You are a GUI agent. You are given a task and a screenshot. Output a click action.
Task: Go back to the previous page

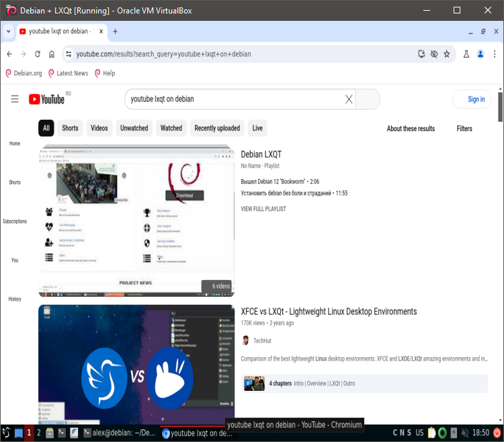pyautogui.click(x=9, y=54)
